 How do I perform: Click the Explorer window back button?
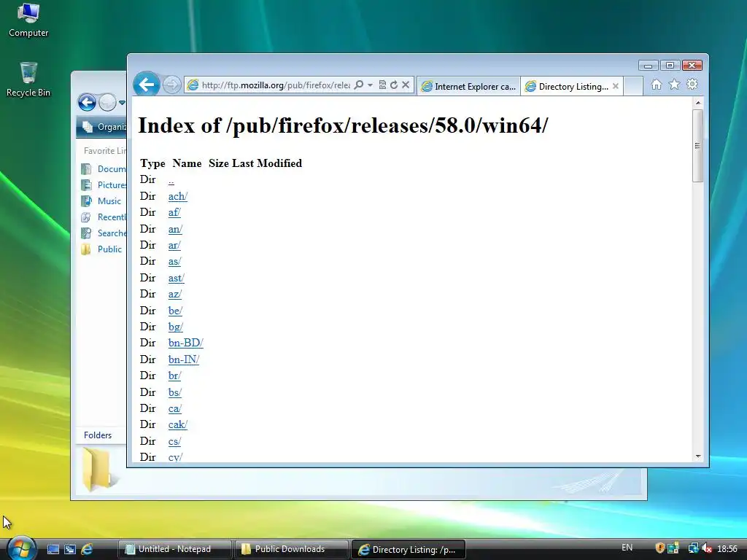tap(88, 102)
